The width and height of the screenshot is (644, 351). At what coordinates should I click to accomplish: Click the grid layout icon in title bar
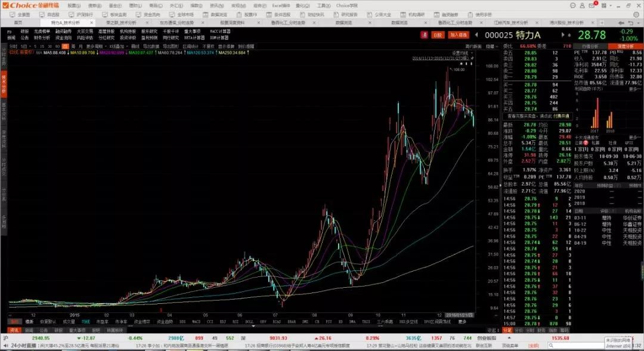603,5
